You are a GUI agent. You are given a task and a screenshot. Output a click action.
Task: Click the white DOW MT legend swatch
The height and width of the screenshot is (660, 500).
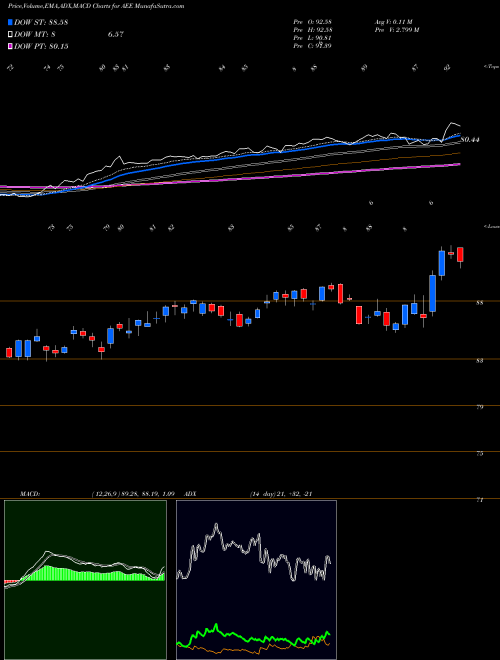point(10,35)
